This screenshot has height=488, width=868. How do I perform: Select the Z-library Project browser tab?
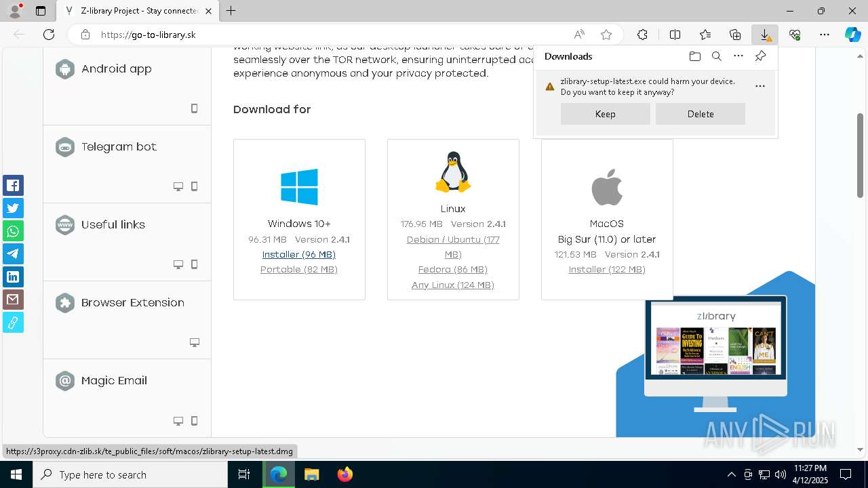[138, 11]
